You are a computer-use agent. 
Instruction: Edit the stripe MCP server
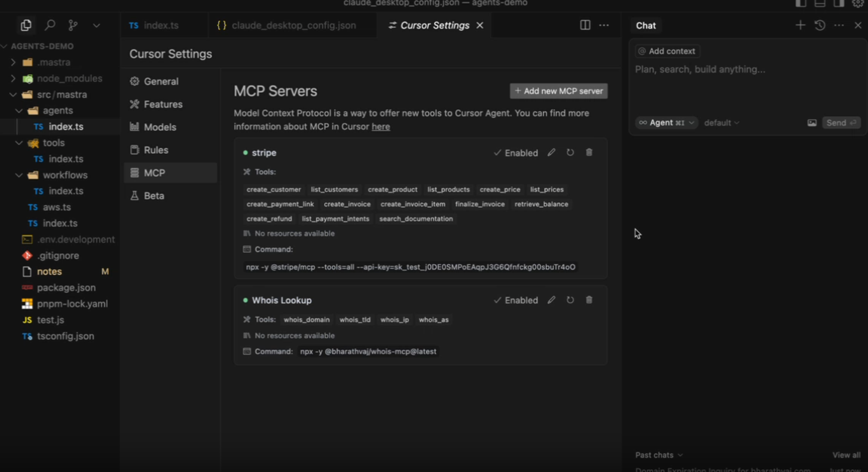coord(551,153)
